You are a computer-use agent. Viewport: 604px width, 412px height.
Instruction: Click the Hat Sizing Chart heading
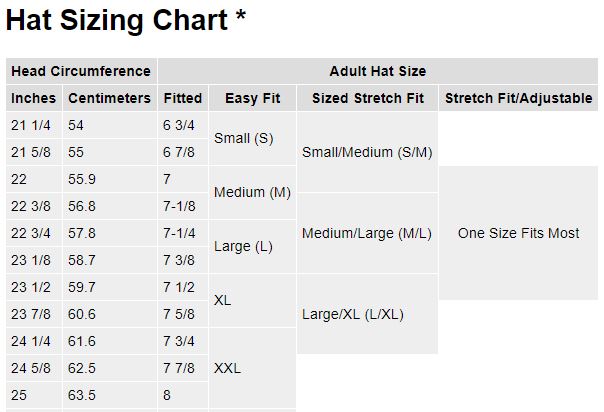(126, 20)
